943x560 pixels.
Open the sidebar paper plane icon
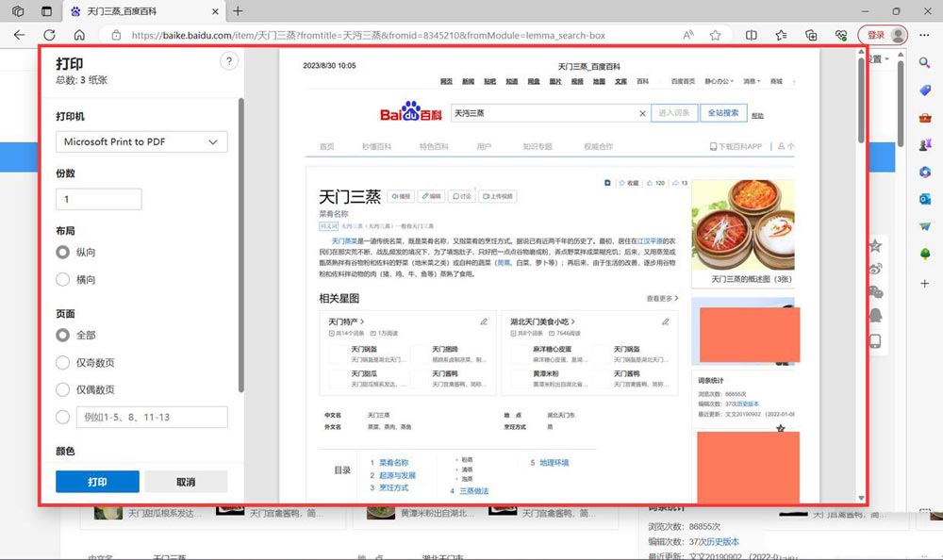(925, 226)
